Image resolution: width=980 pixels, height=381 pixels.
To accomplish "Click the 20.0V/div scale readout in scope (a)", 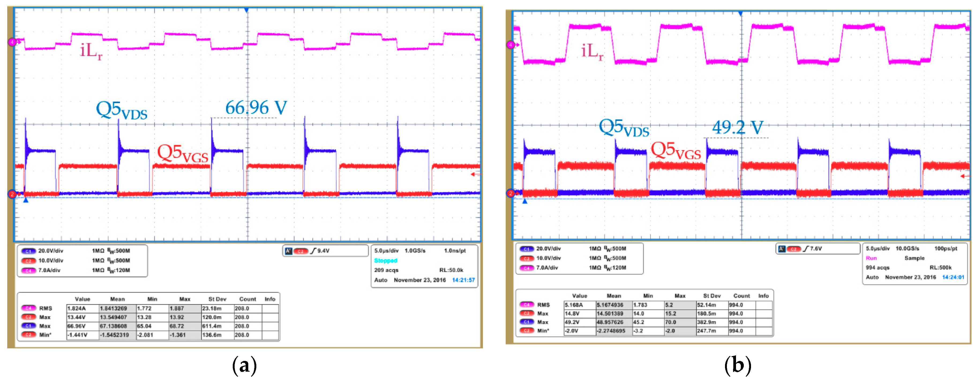I will (x=51, y=251).
